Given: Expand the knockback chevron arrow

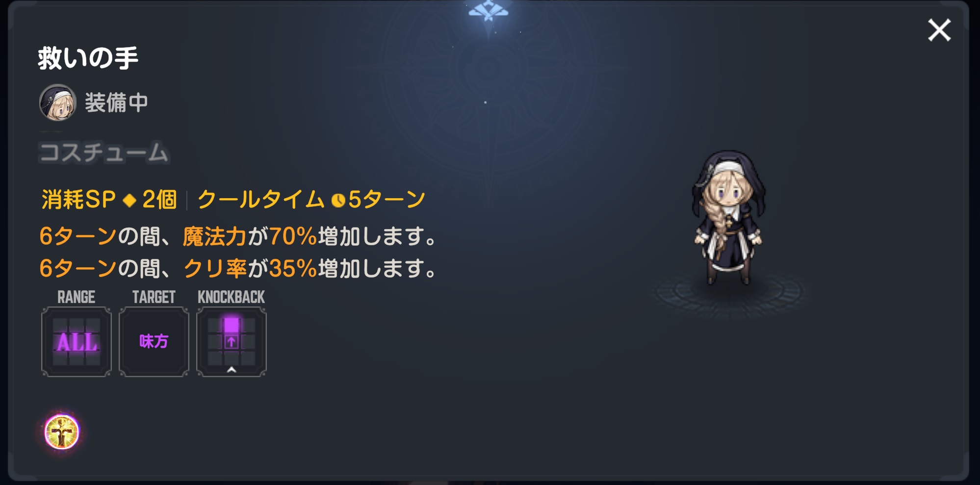Looking at the screenshot, I should point(232,370).
